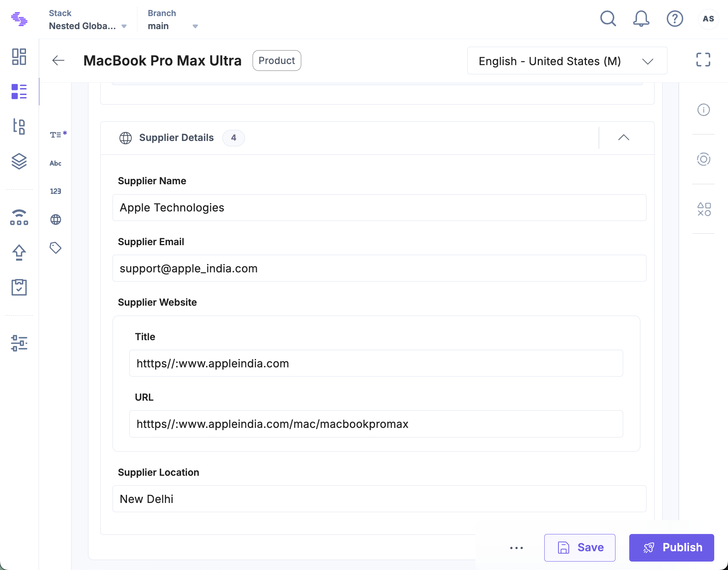Open the Settings sliders icon in sidebar
This screenshot has width=728, height=570.
(x=19, y=343)
